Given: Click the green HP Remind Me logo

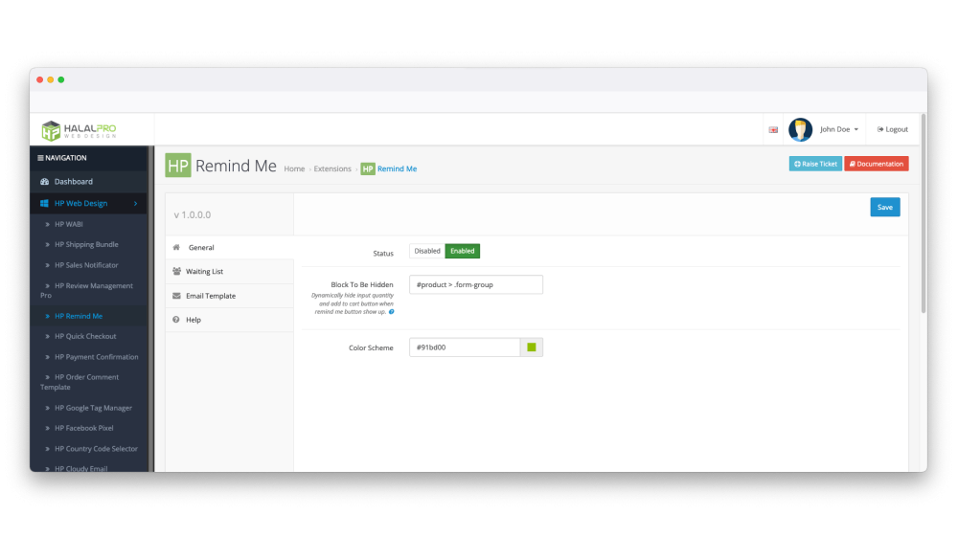Looking at the screenshot, I should pyautogui.click(x=178, y=165).
